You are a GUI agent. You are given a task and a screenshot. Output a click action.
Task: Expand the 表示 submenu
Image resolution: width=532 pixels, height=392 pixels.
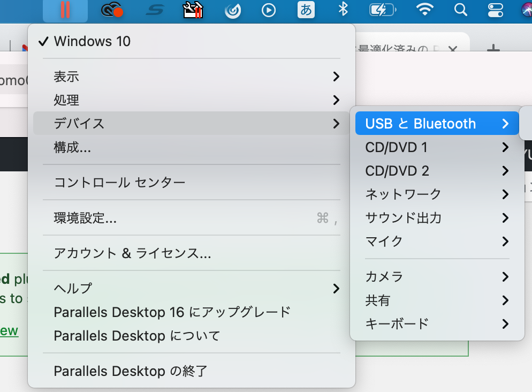point(192,77)
